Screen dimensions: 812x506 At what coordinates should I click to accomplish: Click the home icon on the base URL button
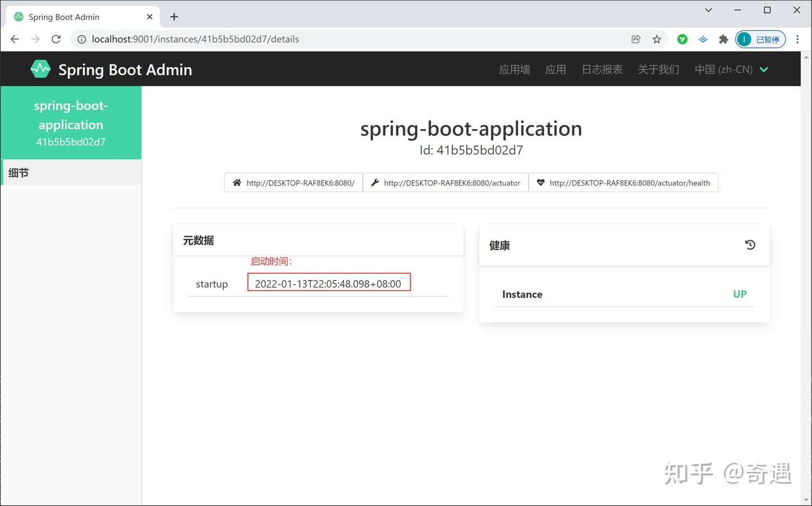click(x=237, y=183)
